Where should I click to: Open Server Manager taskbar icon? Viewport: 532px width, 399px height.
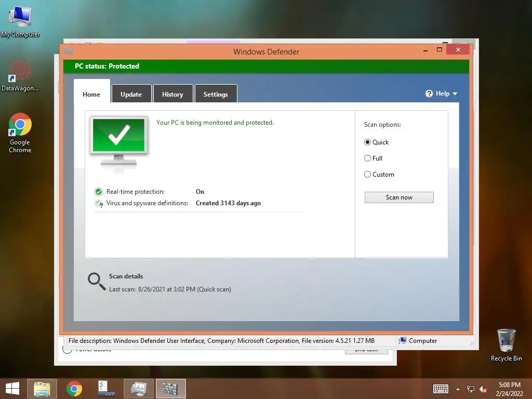click(x=106, y=389)
